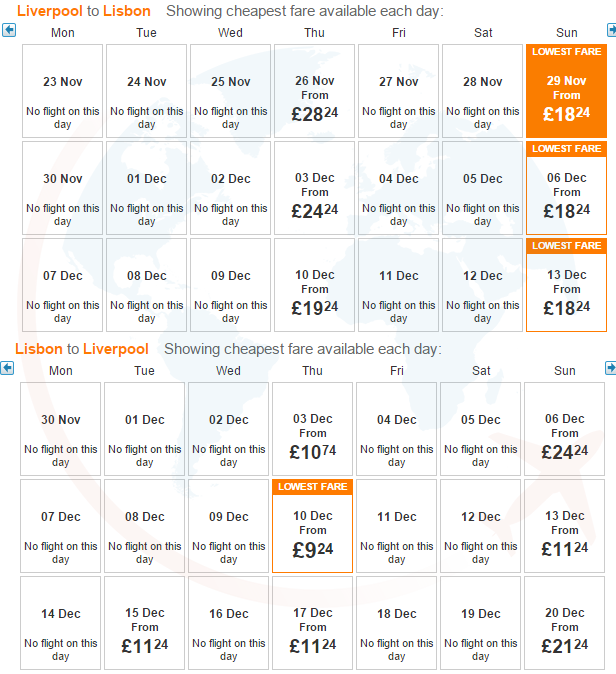Show previous week of Lisbon to Liverpool fares
Image resolution: width=616 pixels, height=674 pixels.
pos(7,368)
